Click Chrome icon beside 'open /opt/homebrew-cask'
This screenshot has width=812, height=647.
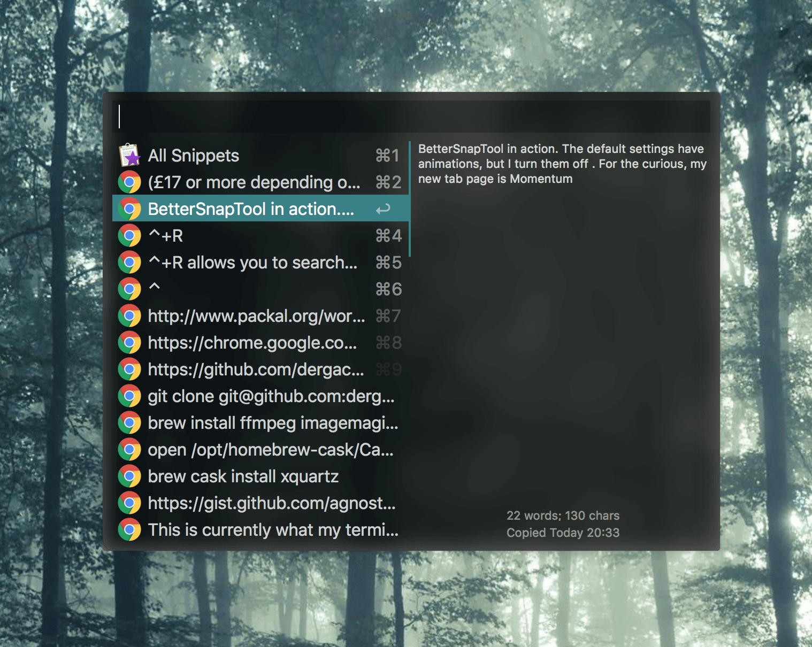click(x=129, y=449)
